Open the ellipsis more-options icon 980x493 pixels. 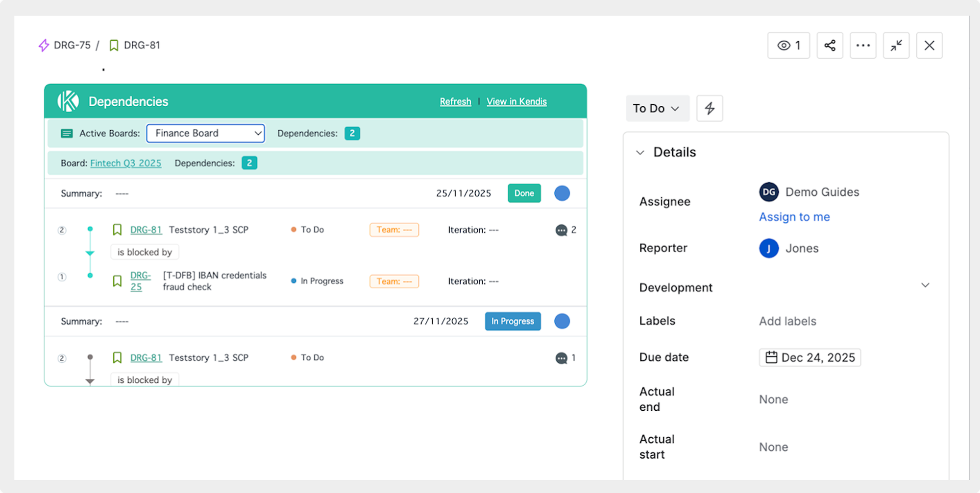pyautogui.click(x=862, y=45)
